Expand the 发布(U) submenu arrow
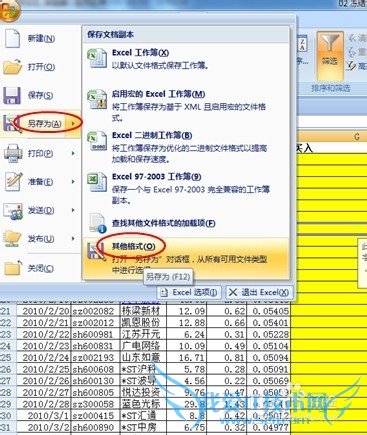Image resolution: width=367 pixels, height=435 pixels. 73,239
